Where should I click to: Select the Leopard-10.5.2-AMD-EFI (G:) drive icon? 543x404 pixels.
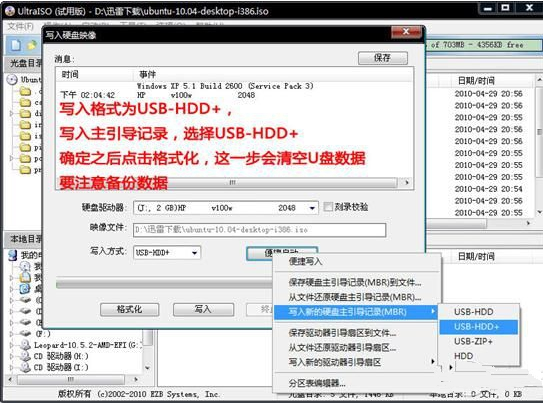(25, 345)
